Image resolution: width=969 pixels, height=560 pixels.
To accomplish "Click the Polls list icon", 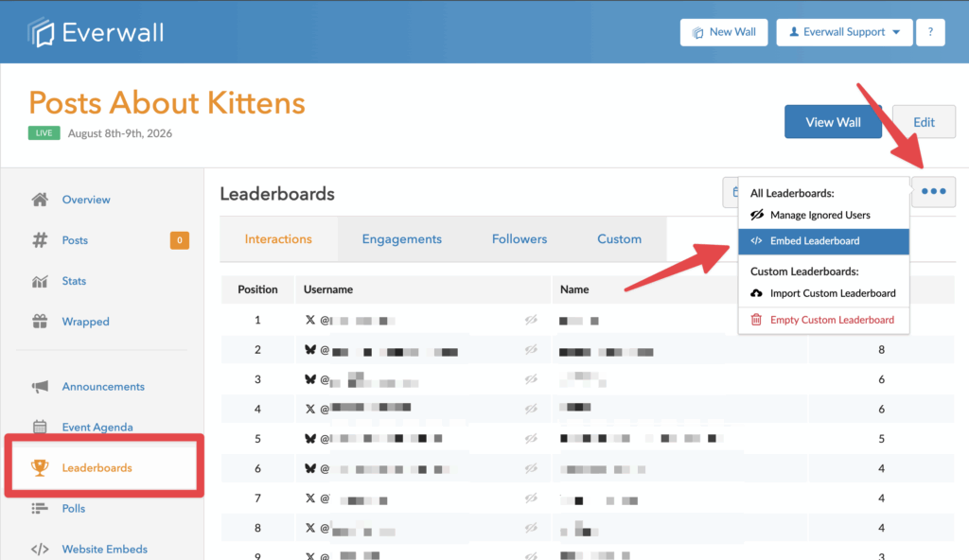I will click(x=40, y=509).
